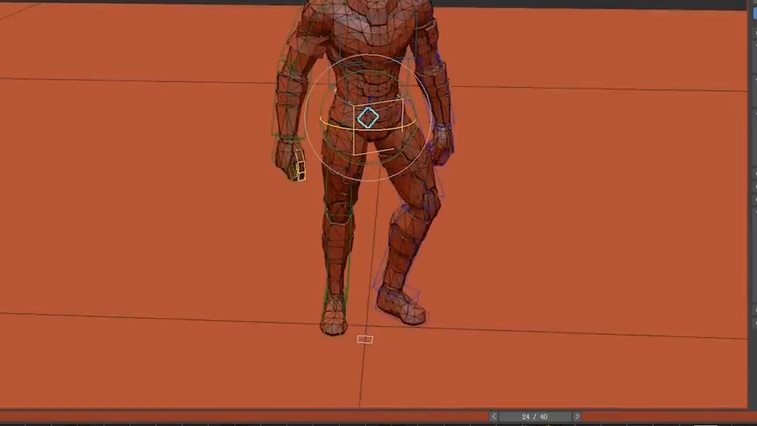Select the yellow finger control boxes on hand

coord(299,165)
